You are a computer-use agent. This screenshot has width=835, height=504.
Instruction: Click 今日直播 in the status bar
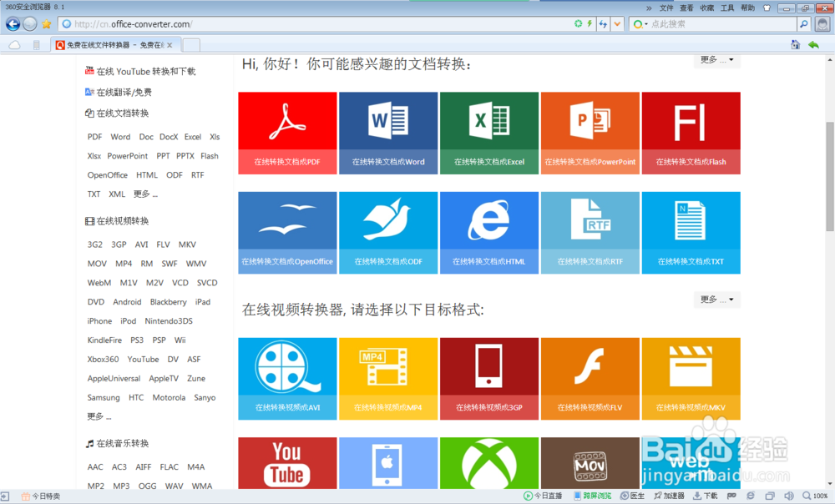543,496
